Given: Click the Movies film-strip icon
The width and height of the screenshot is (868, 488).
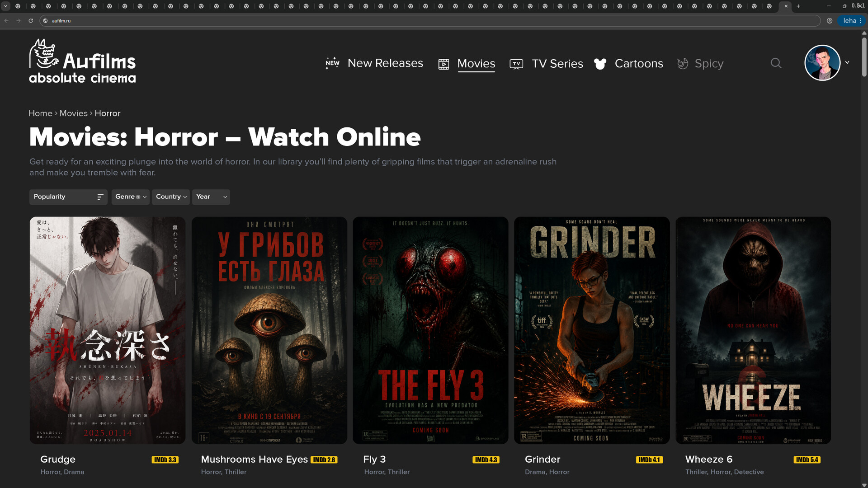Looking at the screenshot, I should click(x=443, y=64).
